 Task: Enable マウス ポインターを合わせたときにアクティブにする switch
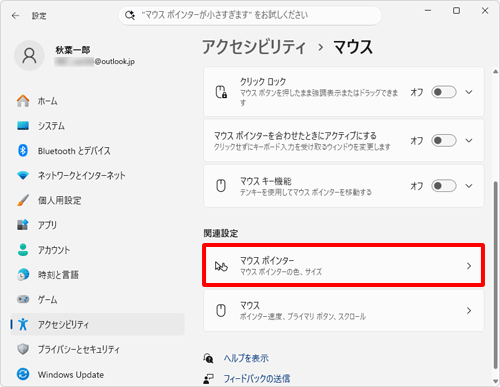pyautogui.click(x=444, y=141)
